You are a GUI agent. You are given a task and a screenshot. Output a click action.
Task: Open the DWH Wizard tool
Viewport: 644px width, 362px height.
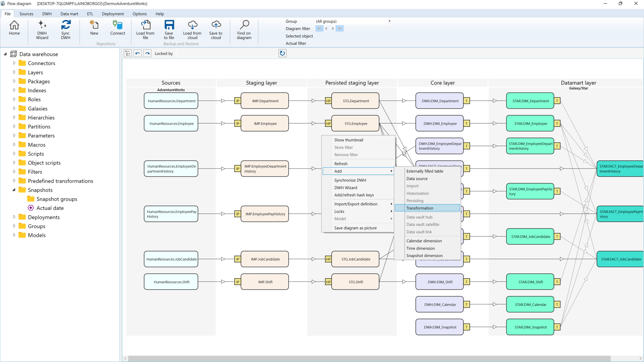(x=42, y=30)
